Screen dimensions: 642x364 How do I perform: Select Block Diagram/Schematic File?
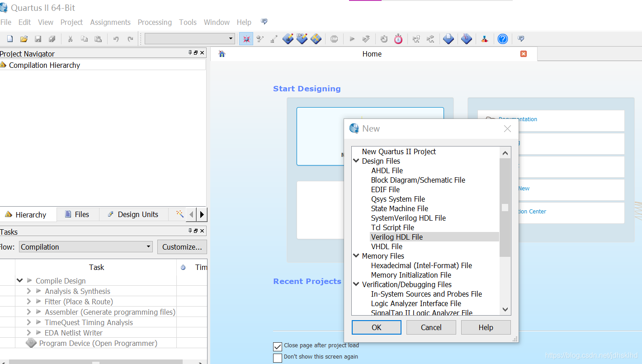pyautogui.click(x=418, y=180)
